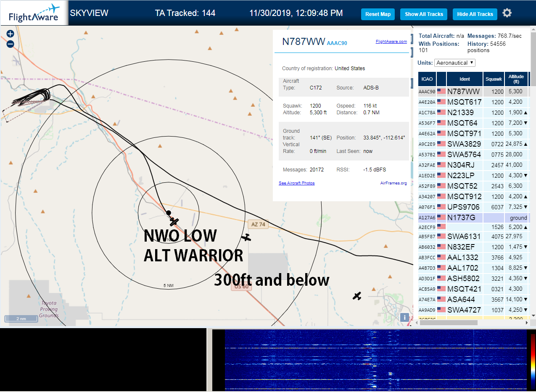This screenshot has height=392, width=536.
Task: Select the MSQT912 aircraft ident
Action: [x=464, y=196]
